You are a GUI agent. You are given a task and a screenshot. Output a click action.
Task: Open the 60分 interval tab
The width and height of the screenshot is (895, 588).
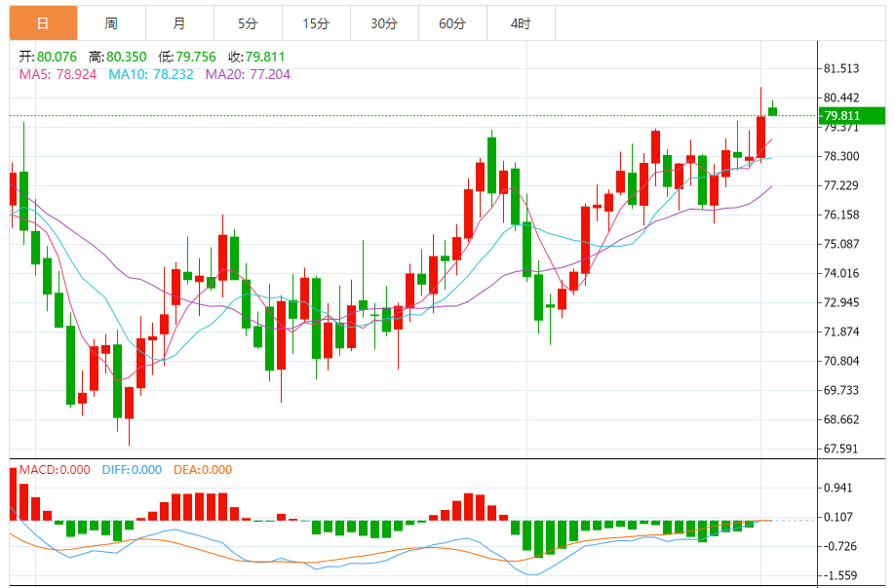[452, 23]
